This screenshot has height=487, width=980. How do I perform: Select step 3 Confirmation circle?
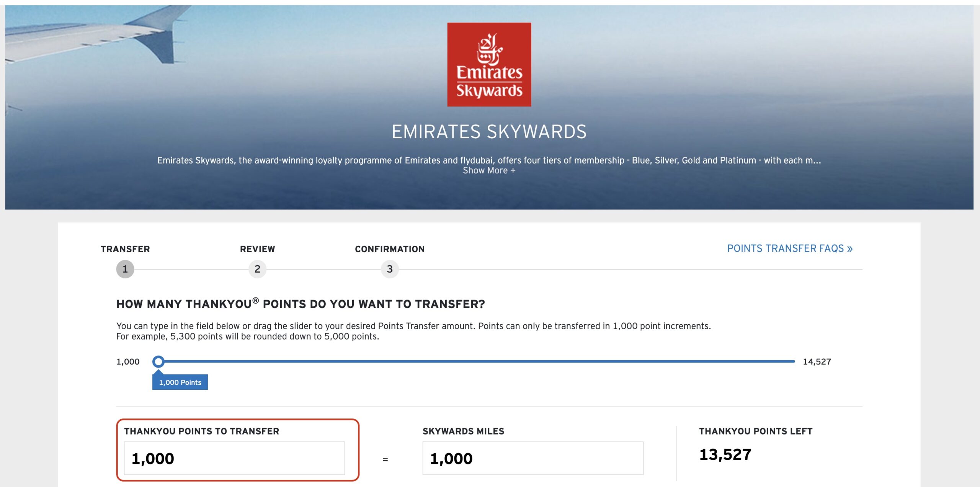coord(390,270)
